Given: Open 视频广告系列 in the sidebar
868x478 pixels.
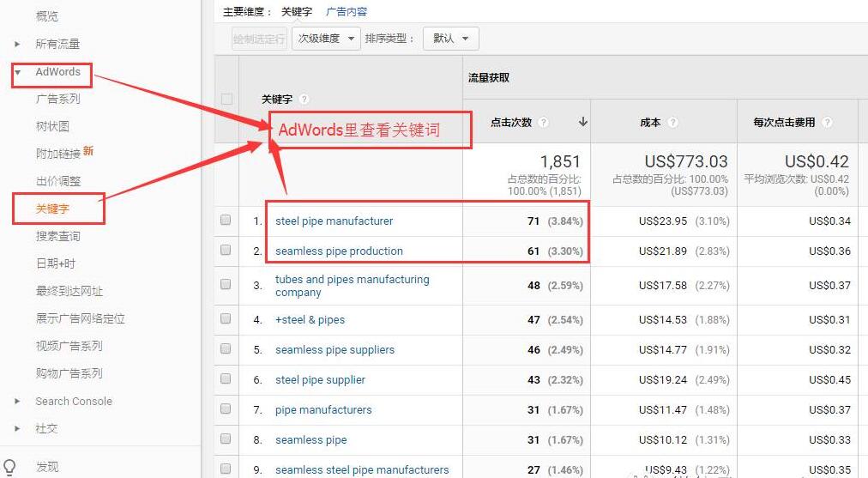Looking at the screenshot, I should [x=69, y=346].
